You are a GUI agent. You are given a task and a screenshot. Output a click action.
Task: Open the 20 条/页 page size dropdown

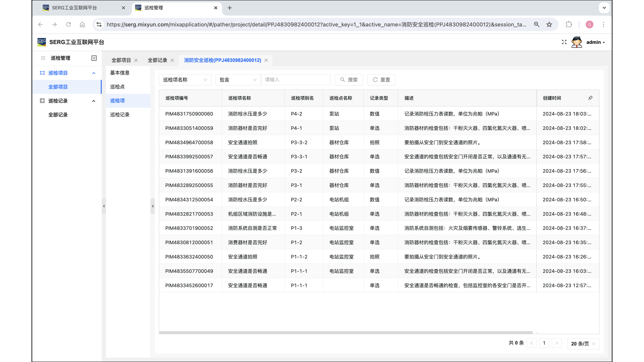tap(583, 344)
